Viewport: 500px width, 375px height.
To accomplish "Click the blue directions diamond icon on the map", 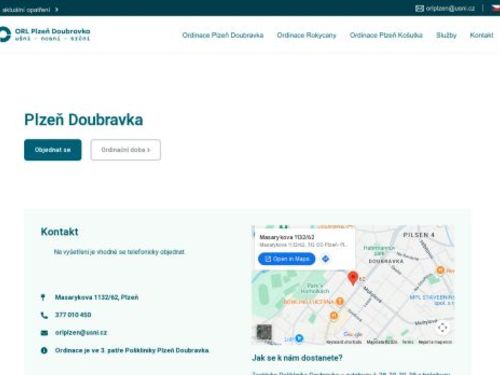I will [326, 259].
